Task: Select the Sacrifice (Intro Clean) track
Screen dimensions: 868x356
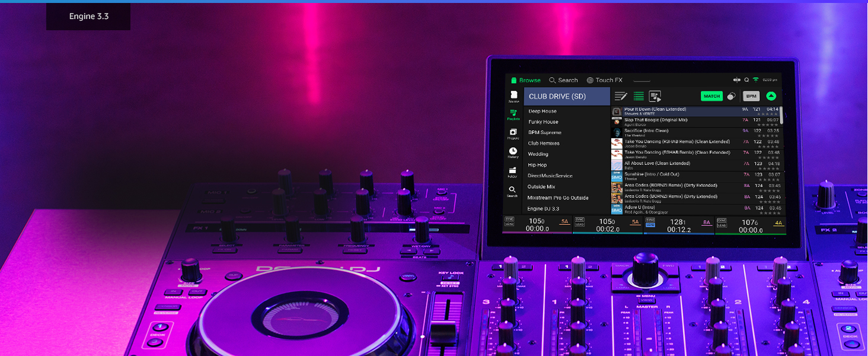Action: pos(695,133)
